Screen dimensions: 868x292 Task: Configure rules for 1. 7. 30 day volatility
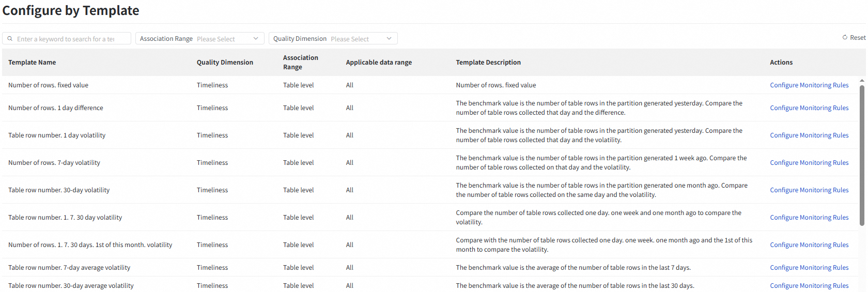point(809,218)
